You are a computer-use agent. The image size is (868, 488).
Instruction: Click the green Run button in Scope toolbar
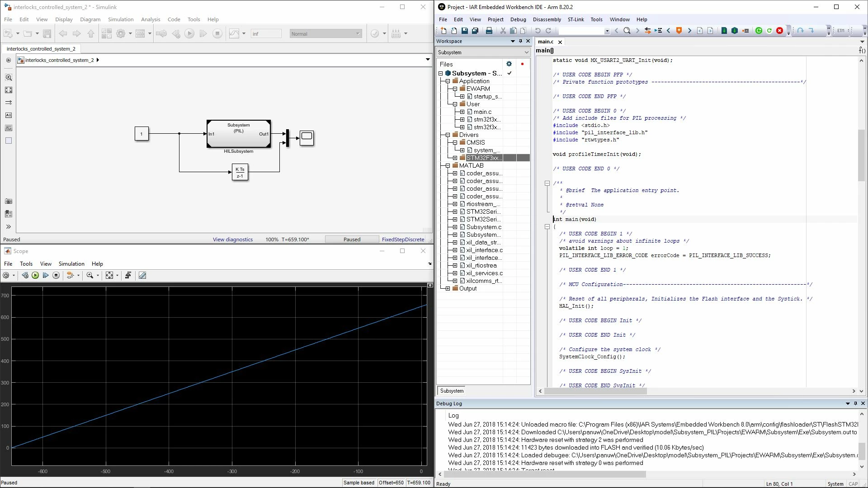35,275
